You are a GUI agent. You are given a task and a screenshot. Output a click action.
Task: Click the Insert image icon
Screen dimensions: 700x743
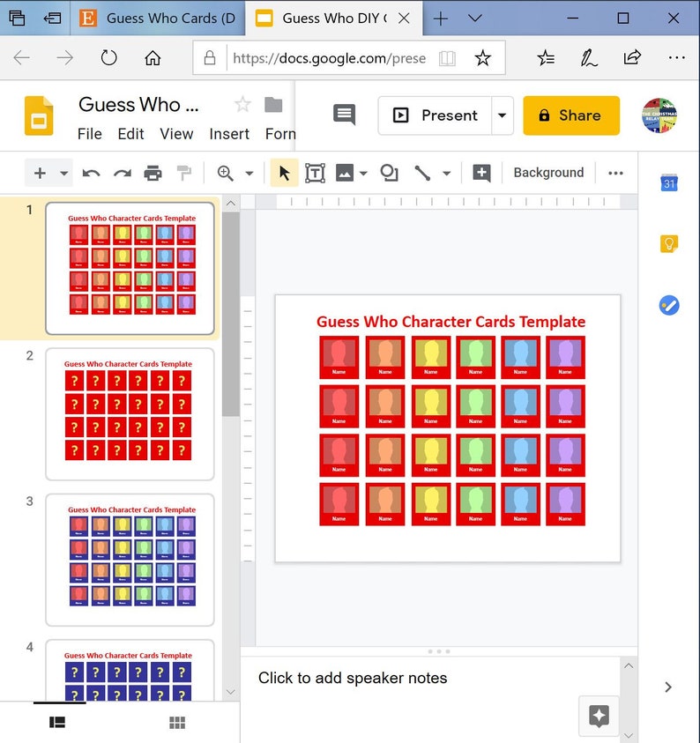coord(345,173)
